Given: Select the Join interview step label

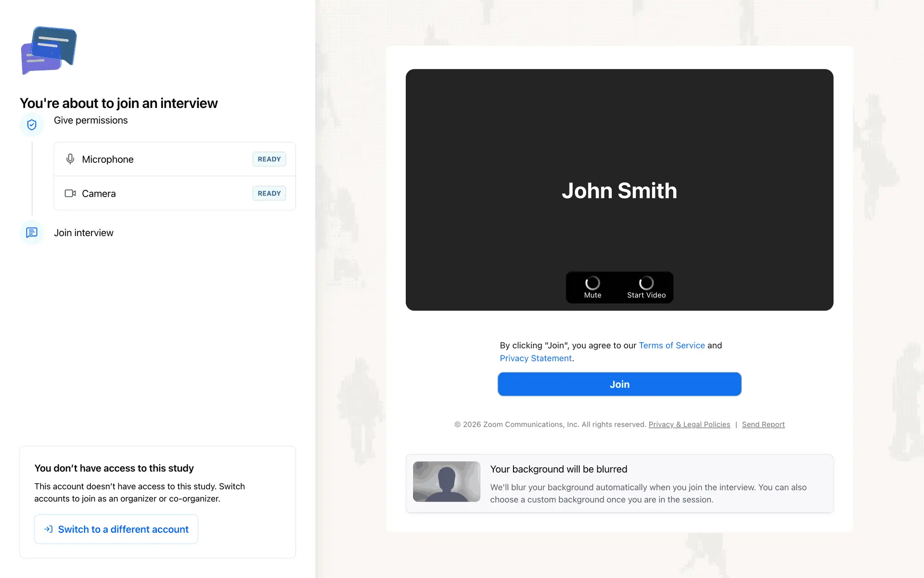Looking at the screenshot, I should point(84,233).
